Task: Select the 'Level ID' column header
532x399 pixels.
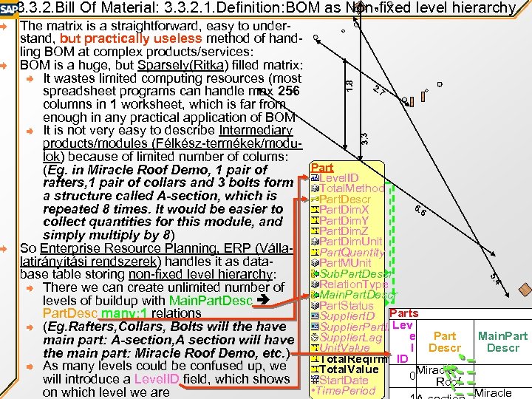Action: pos(403,341)
